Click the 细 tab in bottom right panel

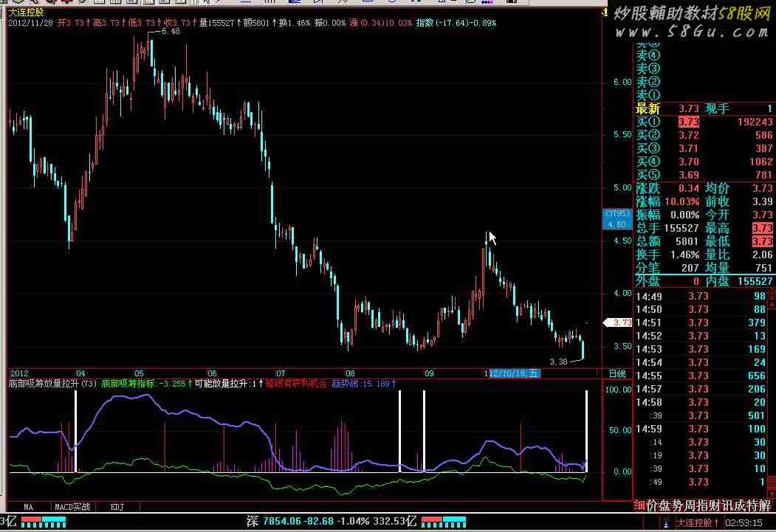pyautogui.click(x=639, y=505)
